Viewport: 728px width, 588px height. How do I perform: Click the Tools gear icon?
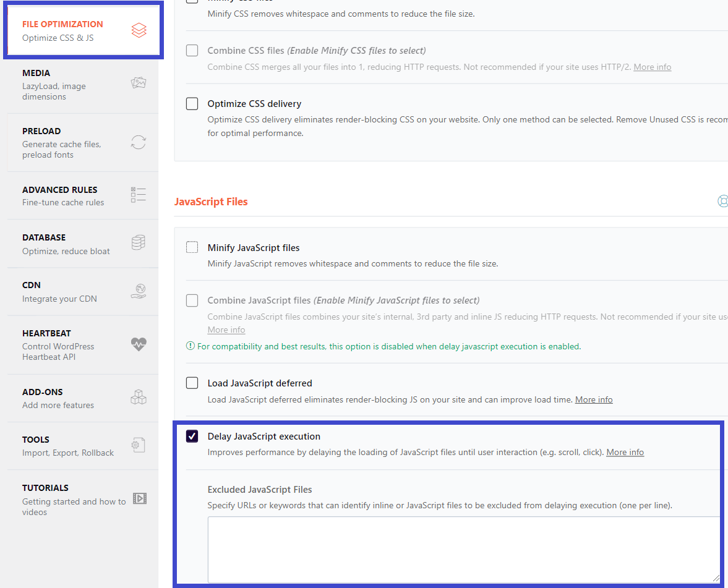[137, 445]
